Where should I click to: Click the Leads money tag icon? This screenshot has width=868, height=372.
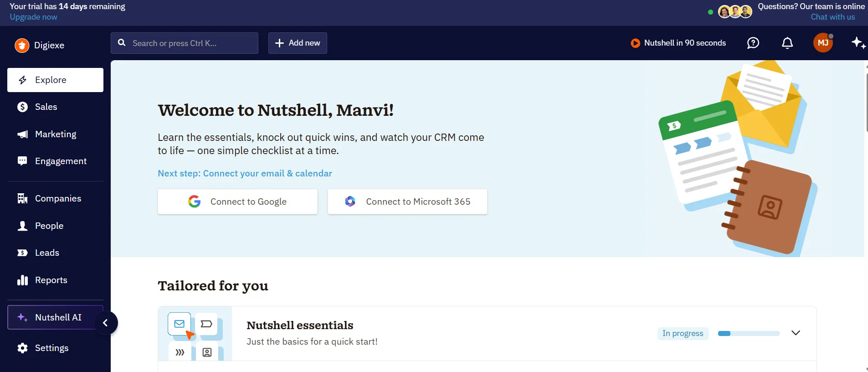(x=22, y=253)
